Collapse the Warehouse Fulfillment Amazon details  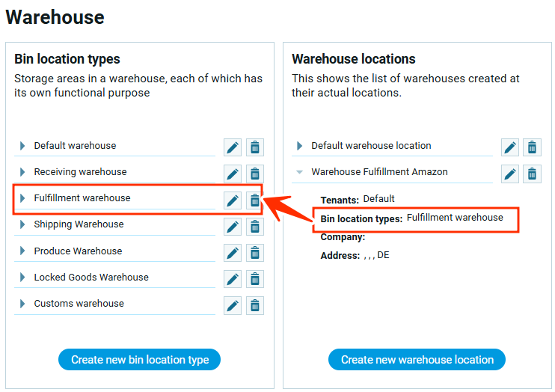300,172
